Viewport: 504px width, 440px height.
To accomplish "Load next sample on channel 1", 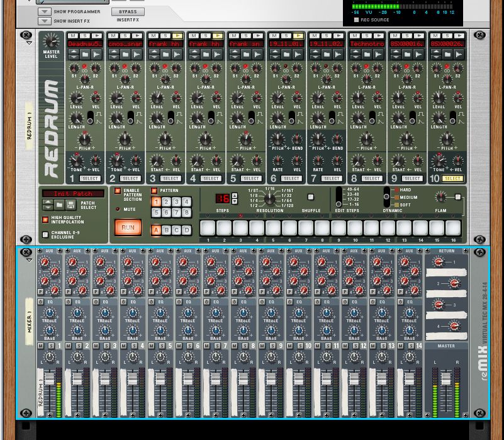I will click(74, 57).
